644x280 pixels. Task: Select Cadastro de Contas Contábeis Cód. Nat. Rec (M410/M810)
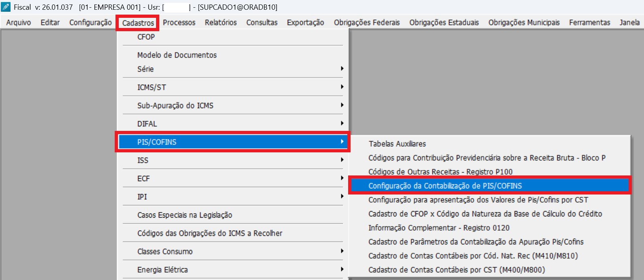coord(490,256)
